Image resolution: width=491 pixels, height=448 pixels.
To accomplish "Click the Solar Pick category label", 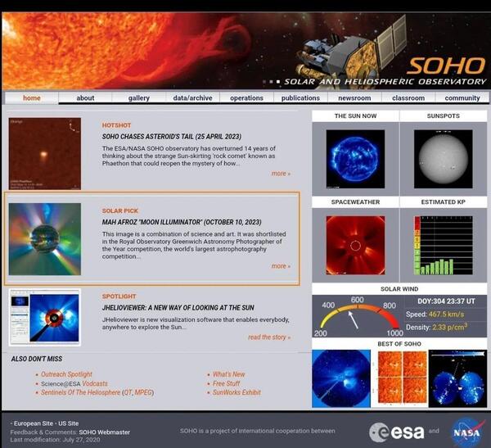I will tap(120, 211).
